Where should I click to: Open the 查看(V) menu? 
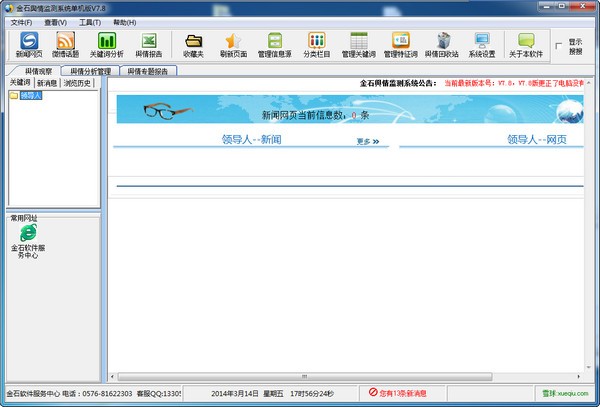coord(55,23)
